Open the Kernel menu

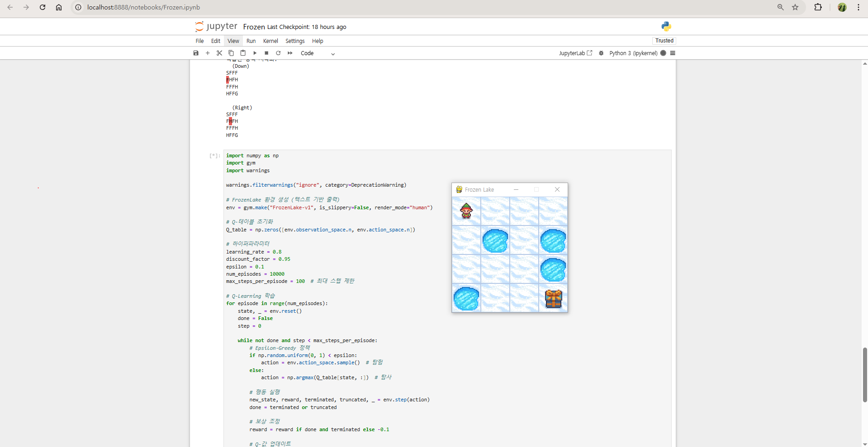click(270, 41)
